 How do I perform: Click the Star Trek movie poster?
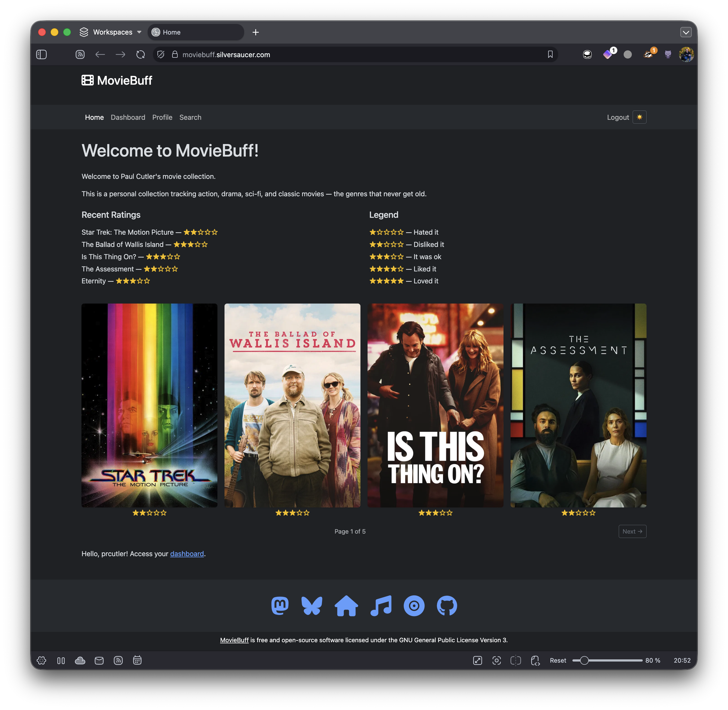tap(149, 405)
